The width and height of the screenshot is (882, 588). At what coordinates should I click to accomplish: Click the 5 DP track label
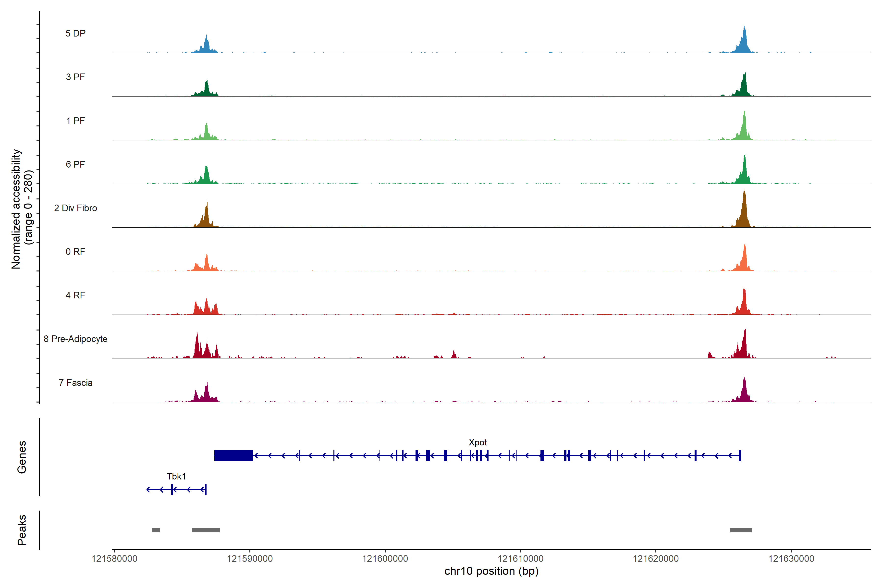[75, 33]
